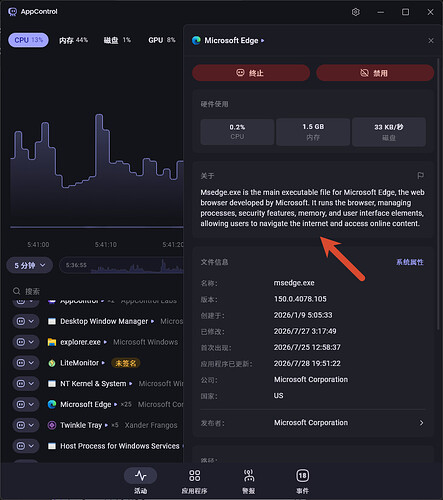Open the 5 分钟 time range dropdown
The image size is (443, 500).
pyautogui.click(x=30, y=265)
